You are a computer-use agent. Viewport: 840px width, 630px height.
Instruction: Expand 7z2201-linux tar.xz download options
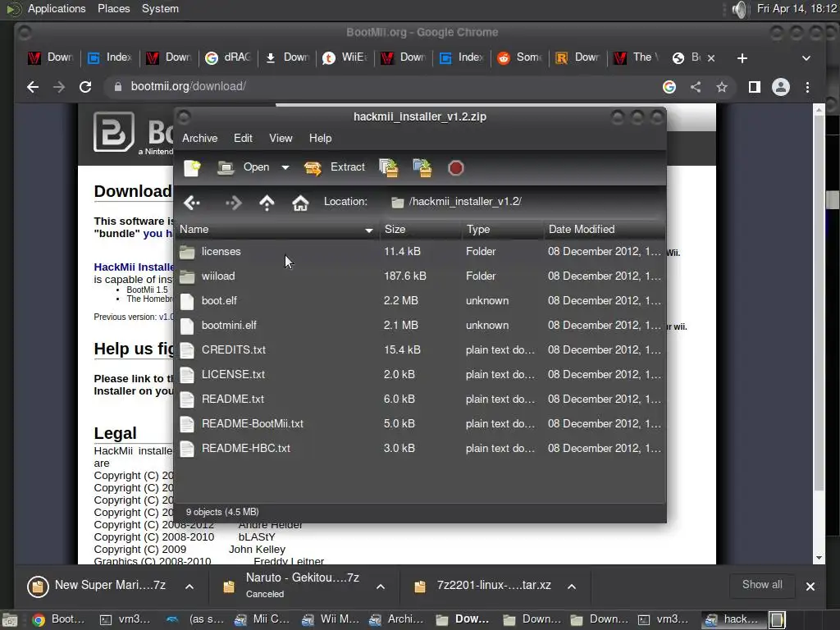(x=572, y=587)
